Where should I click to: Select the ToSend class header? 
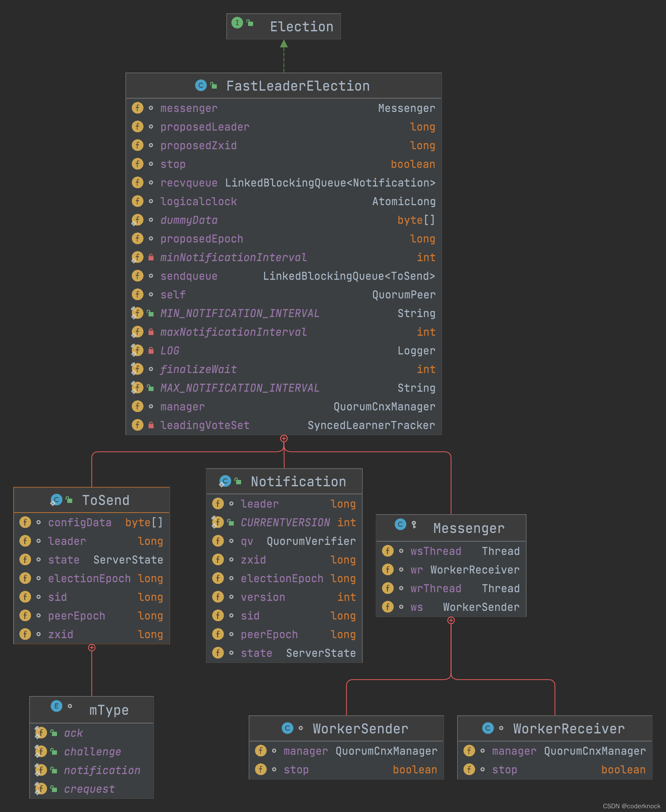(x=106, y=500)
